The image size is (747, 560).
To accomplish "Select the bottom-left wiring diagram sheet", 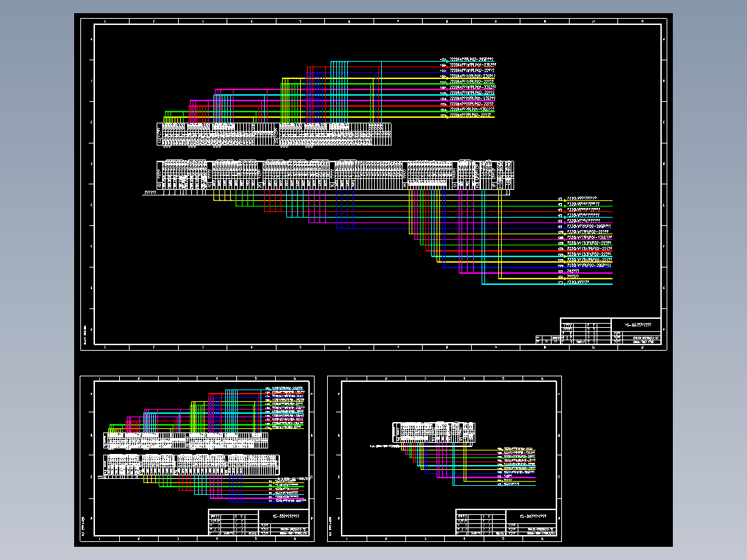I will 197,459.
